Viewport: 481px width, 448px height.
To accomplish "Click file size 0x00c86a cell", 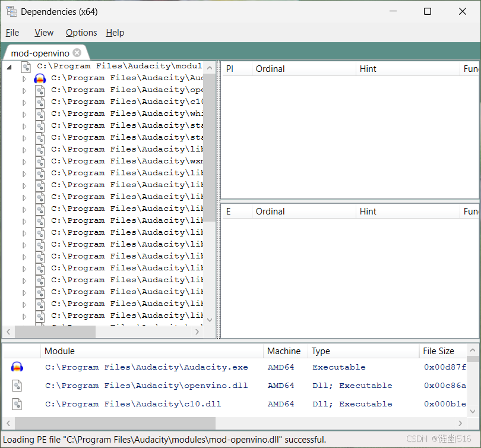I will click(x=445, y=386).
